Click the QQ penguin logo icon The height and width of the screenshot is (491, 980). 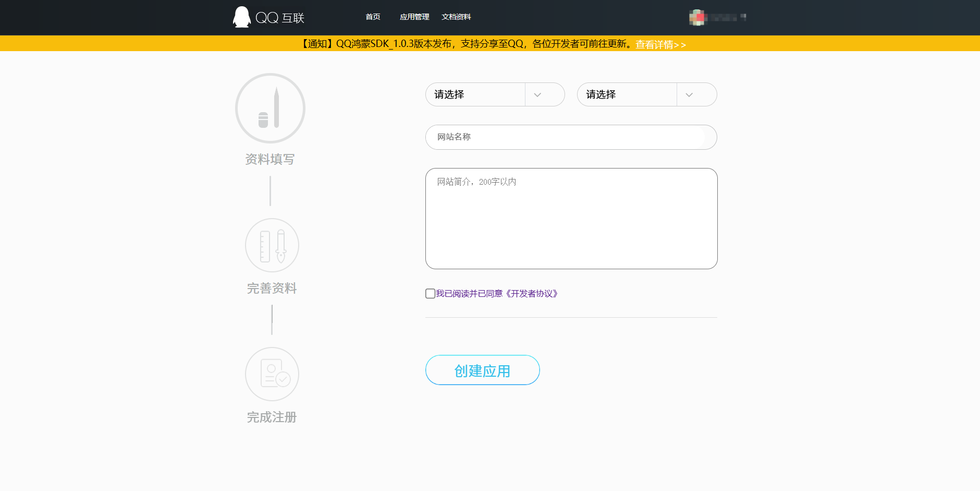pyautogui.click(x=241, y=17)
